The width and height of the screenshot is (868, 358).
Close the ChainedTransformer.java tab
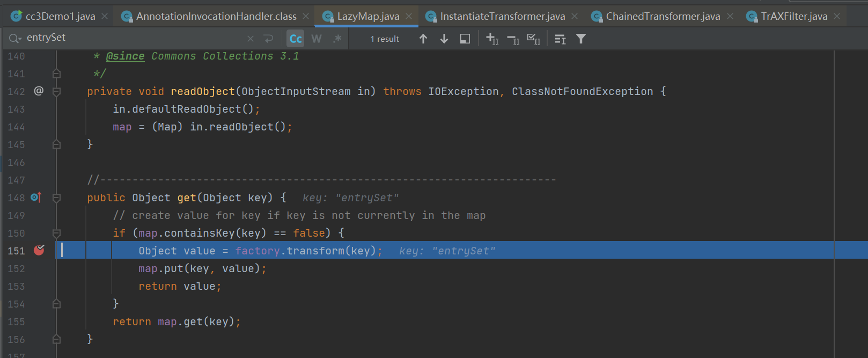tap(730, 17)
